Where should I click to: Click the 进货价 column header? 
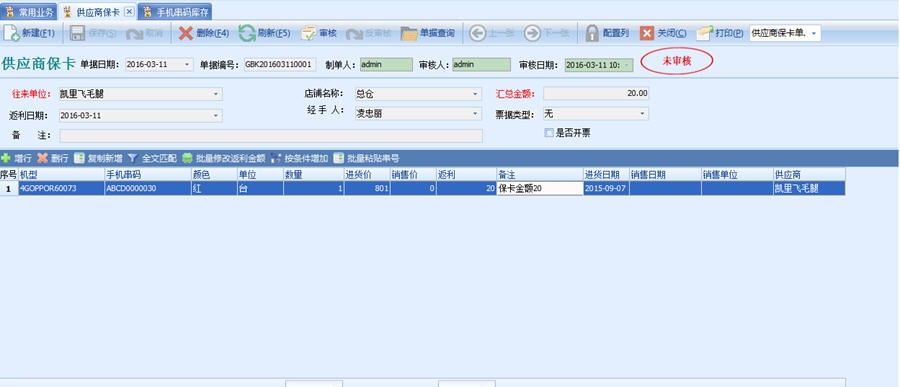tap(367, 174)
